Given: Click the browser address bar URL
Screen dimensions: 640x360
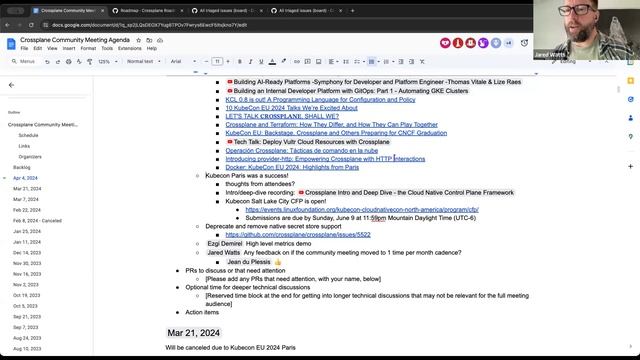Looking at the screenshot, I should (x=149, y=25).
